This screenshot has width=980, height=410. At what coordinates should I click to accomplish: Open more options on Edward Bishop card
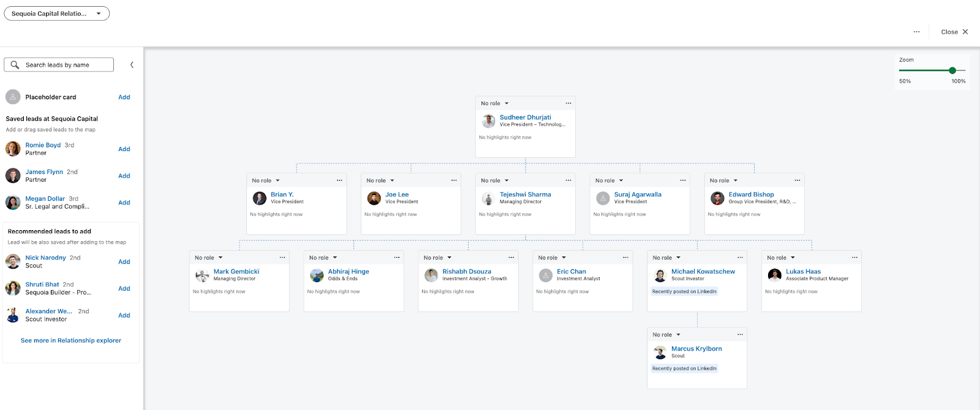coord(797,181)
